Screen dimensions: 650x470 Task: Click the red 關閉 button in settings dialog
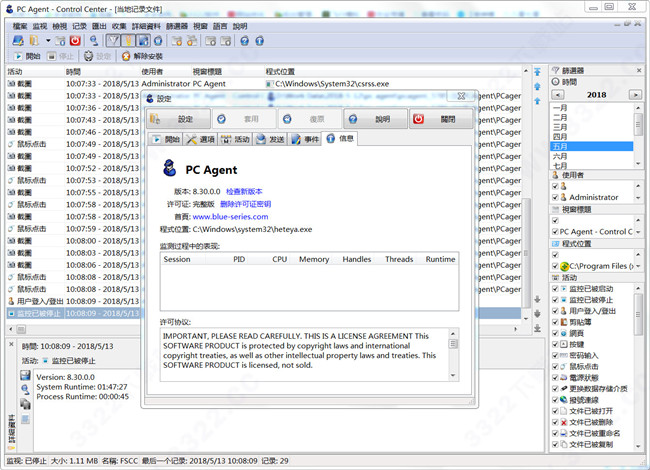(x=440, y=118)
